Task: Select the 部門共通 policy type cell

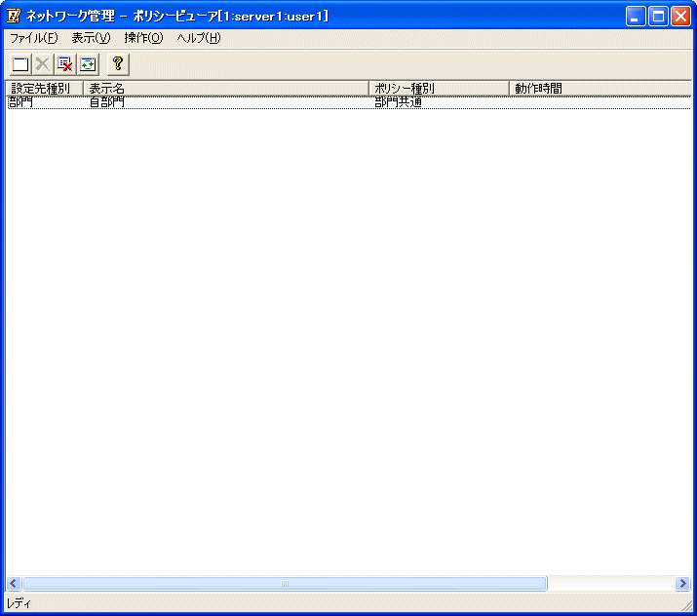Action: point(398,102)
